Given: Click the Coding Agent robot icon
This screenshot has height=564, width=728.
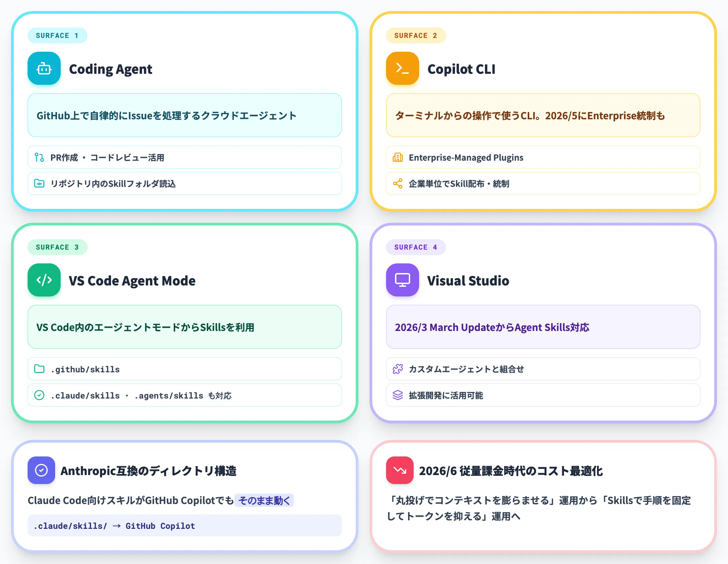Looking at the screenshot, I should (x=44, y=69).
